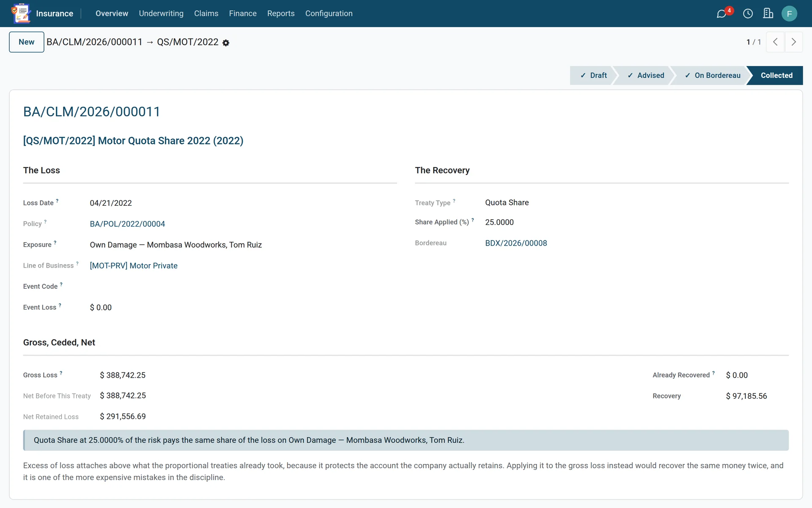The width and height of the screenshot is (812, 508).
Task: Click the Insurance app title
Action: 55,14
